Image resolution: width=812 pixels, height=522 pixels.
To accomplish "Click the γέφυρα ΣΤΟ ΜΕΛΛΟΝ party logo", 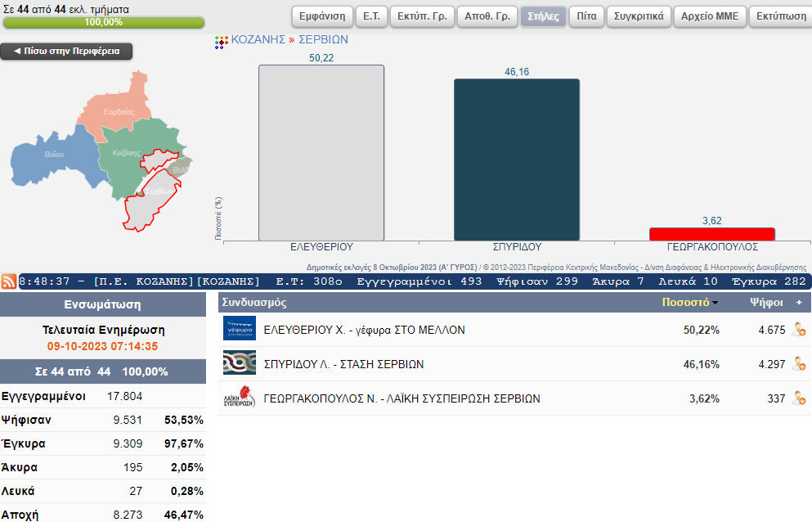I will [240, 329].
